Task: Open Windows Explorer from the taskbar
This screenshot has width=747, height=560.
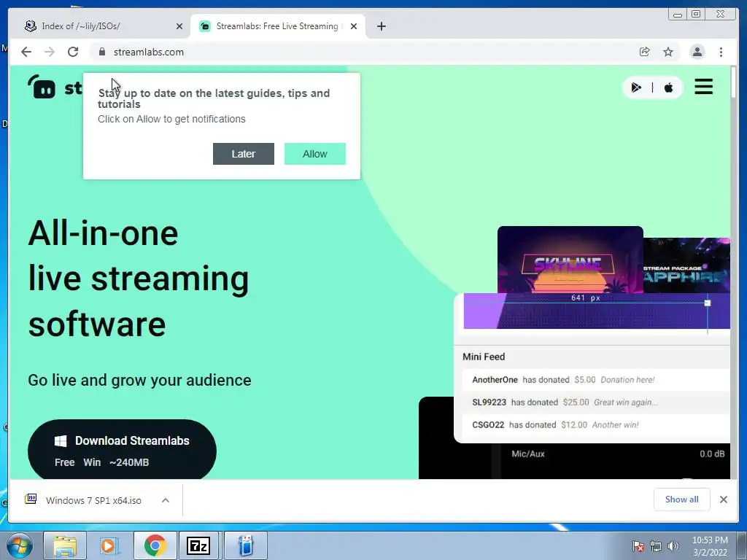Action: click(x=65, y=545)
